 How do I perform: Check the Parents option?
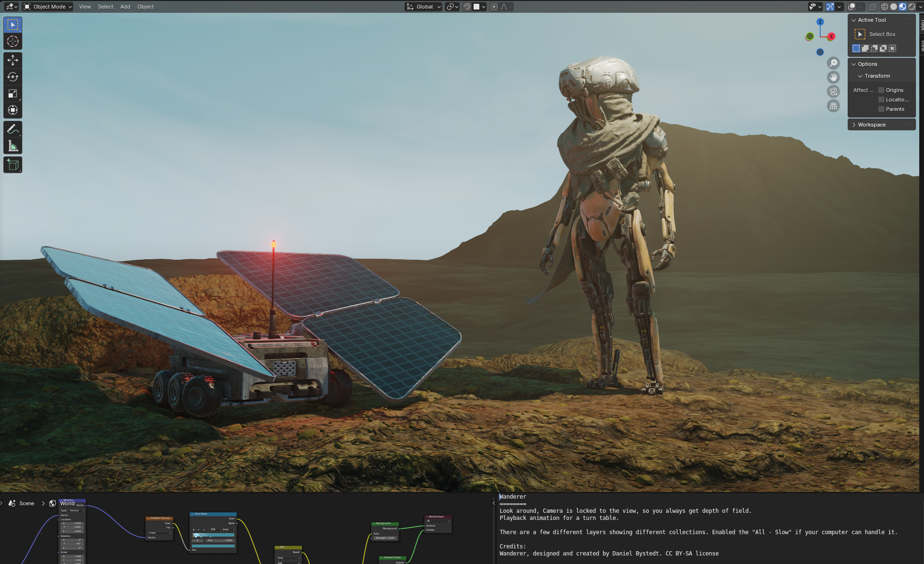(881, 109)
